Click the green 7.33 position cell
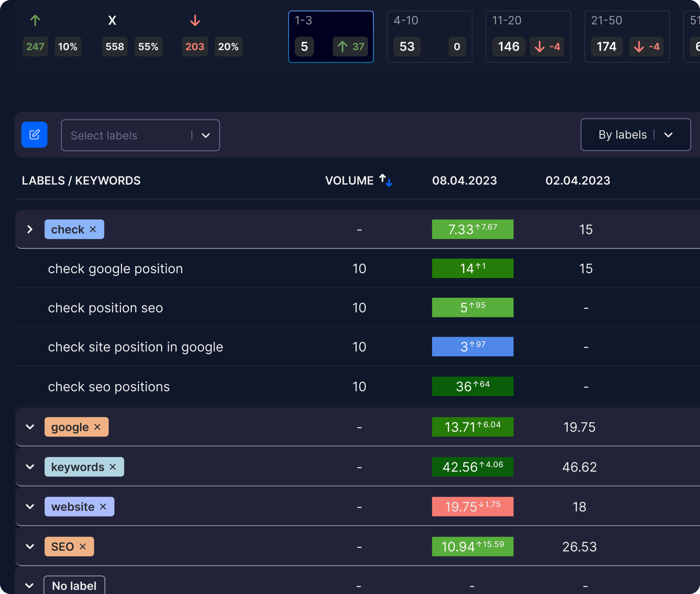This screenshot has height=594, width=700. 473,229
